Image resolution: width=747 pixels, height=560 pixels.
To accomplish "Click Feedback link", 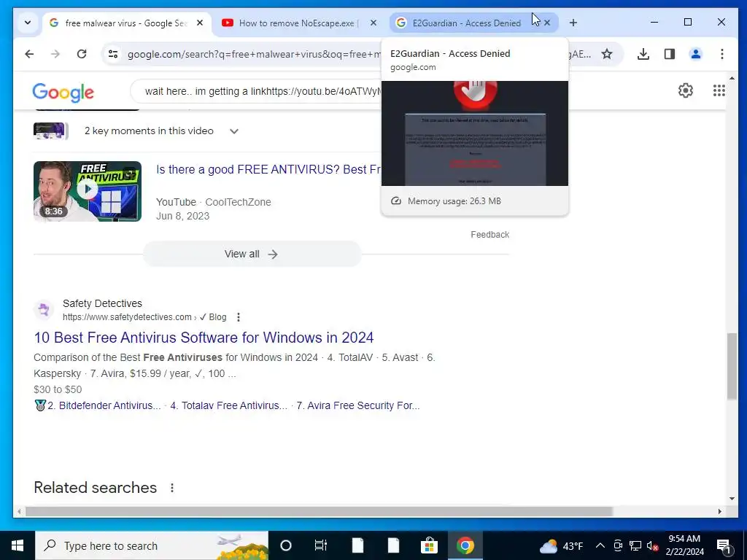I will coord(489,234).
